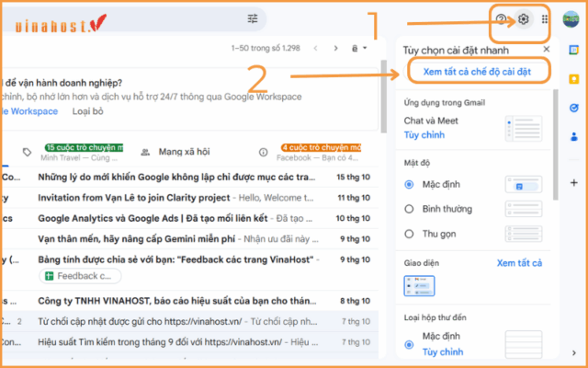Select the "Bình thường" density option
The height and width of the screenshot is (368, 588).
pos(410,209)
